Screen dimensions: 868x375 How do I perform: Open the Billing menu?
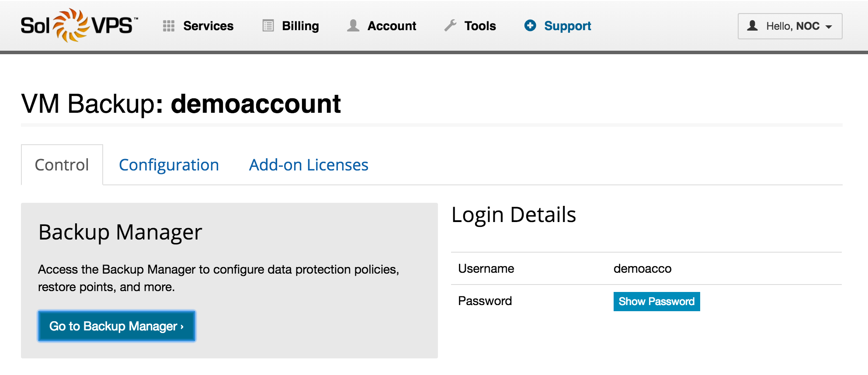point(300,26)
